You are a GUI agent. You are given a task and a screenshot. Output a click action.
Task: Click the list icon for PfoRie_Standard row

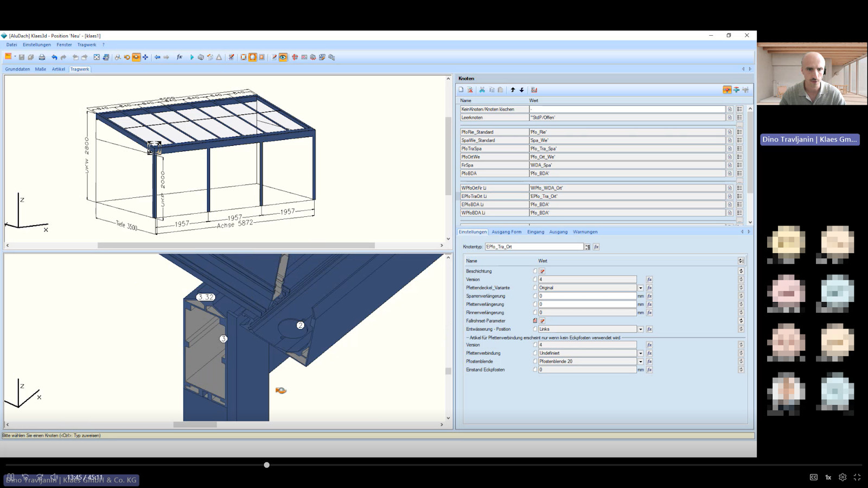pos(739,132)
